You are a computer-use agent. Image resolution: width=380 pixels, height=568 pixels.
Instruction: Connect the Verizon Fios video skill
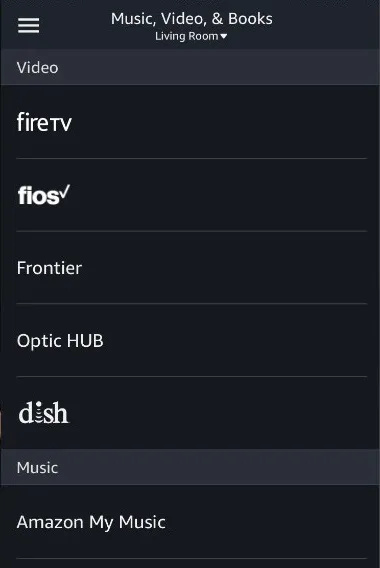point(192,195)
